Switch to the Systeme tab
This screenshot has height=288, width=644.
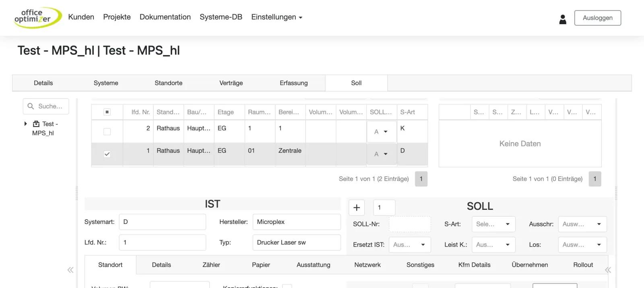[106, 83]
